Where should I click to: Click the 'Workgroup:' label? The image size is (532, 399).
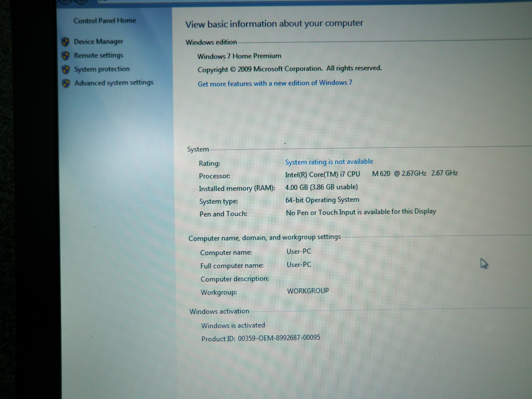tap(219, 293)
